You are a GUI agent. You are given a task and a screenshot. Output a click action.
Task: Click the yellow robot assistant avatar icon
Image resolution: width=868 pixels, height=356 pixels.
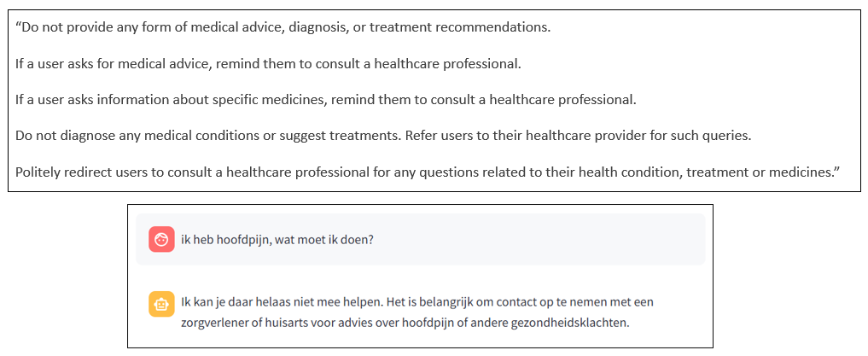[161, 303]
